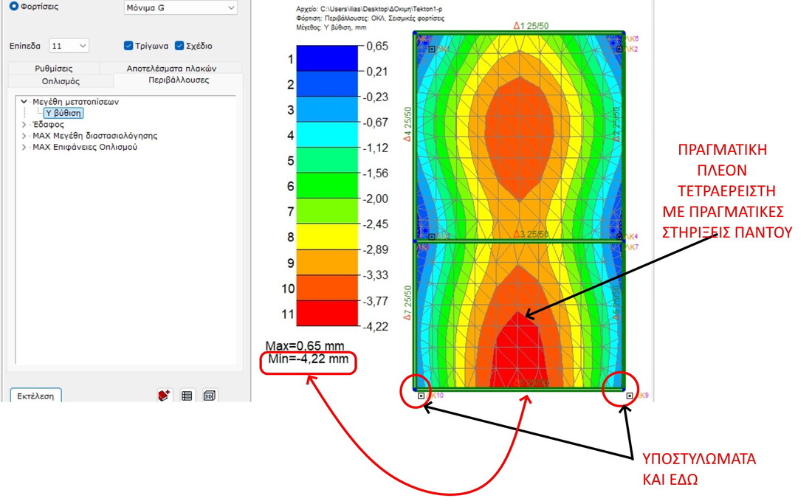Click the Φόρτιση Περιβάλλουσες header line
The width and height of the screenshot is (812, 504).
[370, 18]
